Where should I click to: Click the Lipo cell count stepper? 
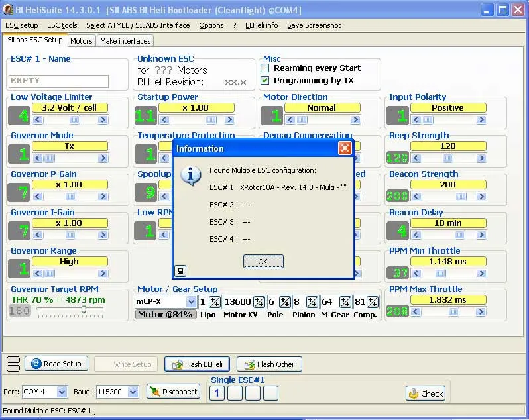215,302
